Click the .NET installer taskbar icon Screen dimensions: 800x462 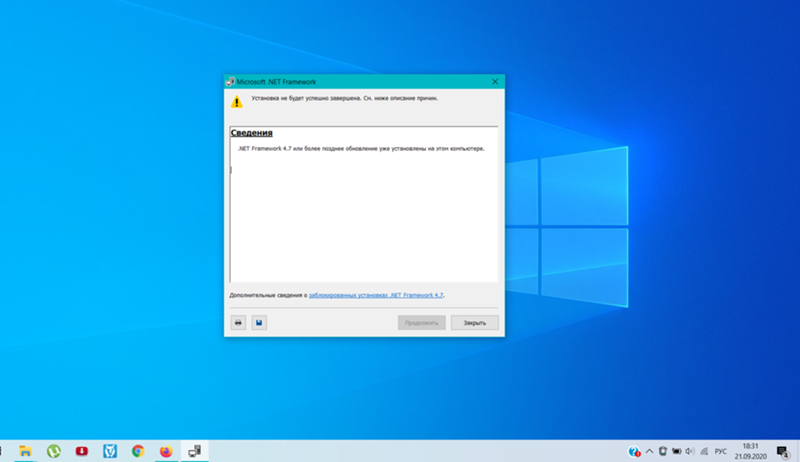point(194,451)
